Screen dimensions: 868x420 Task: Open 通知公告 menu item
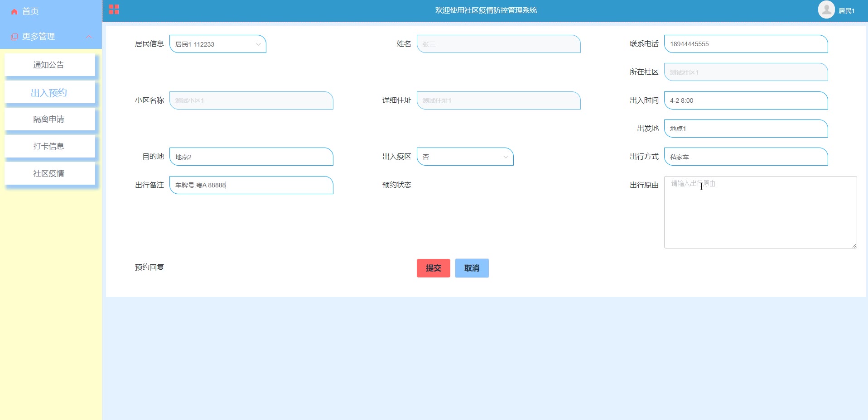[50, 65]
